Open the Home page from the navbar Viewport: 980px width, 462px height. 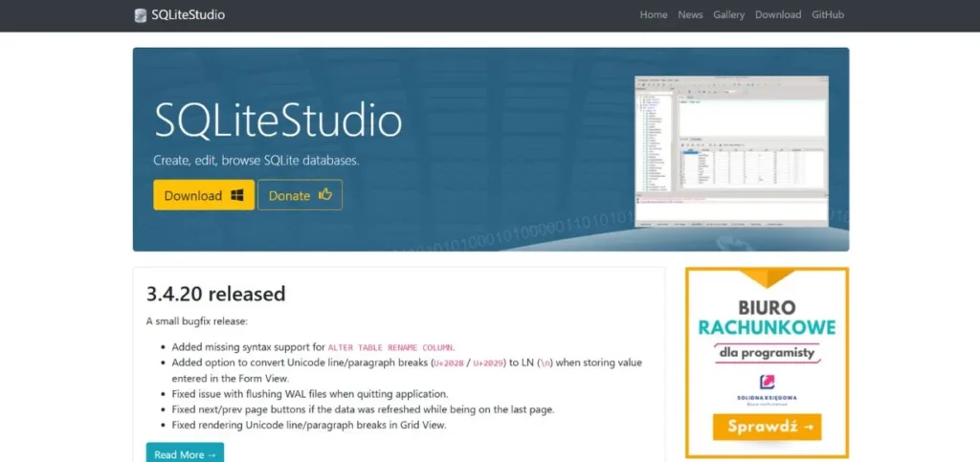654,15
